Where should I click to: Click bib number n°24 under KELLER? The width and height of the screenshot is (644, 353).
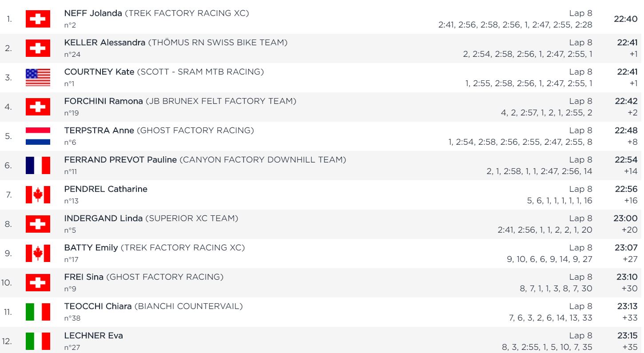click(x=72, y=55)
